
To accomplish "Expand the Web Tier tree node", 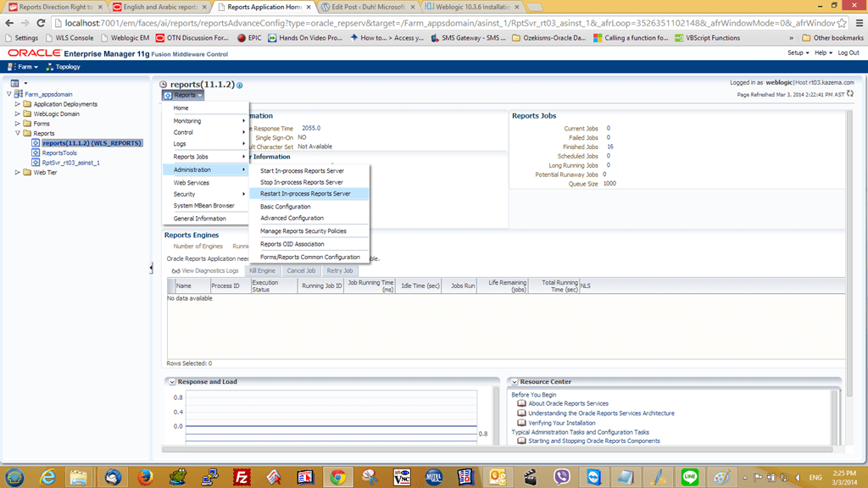I will tap(18, 173).
